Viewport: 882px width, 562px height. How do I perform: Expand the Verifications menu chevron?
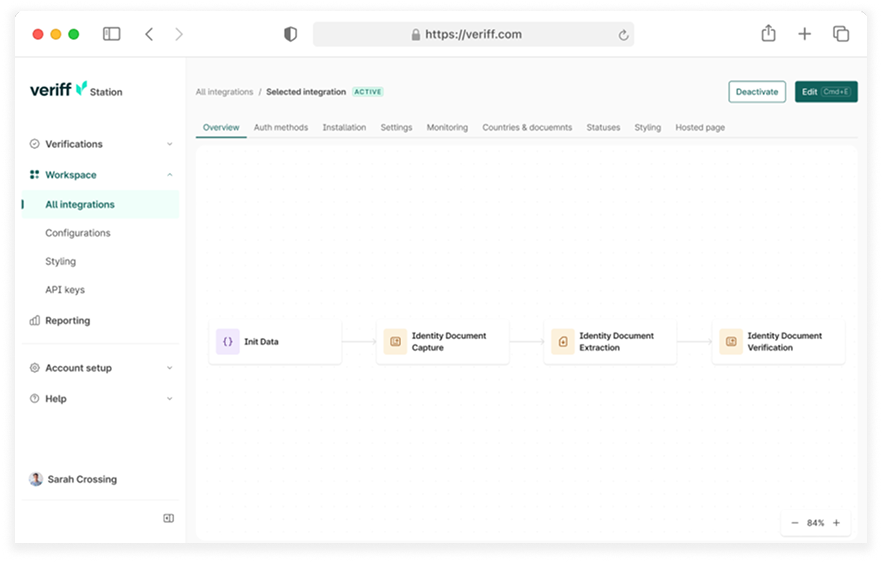[169, 144]
